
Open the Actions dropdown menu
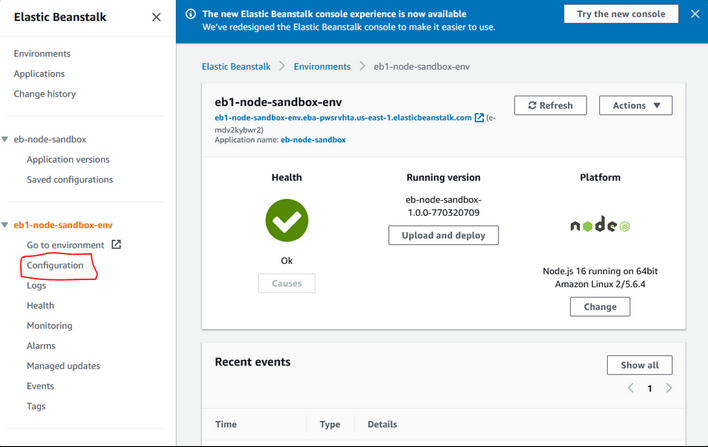pyautogui.click(x=635, y=105)
